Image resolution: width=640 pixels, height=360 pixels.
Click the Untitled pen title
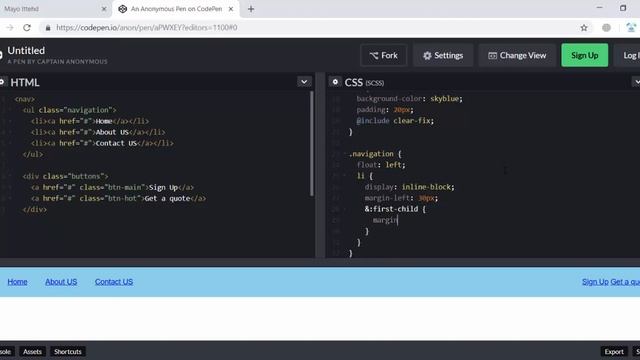(26, 51)
